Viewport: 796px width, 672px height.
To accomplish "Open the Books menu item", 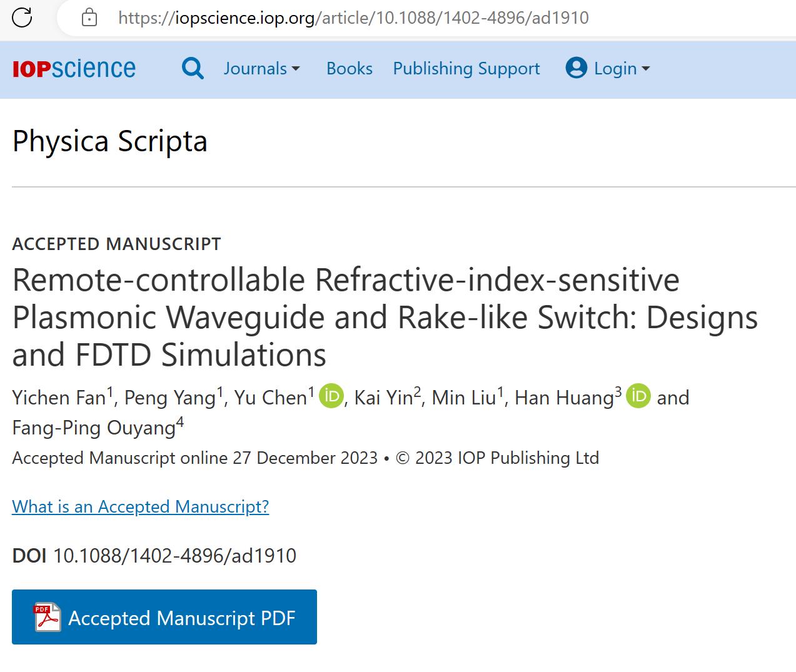I will [x=349, y=69].
